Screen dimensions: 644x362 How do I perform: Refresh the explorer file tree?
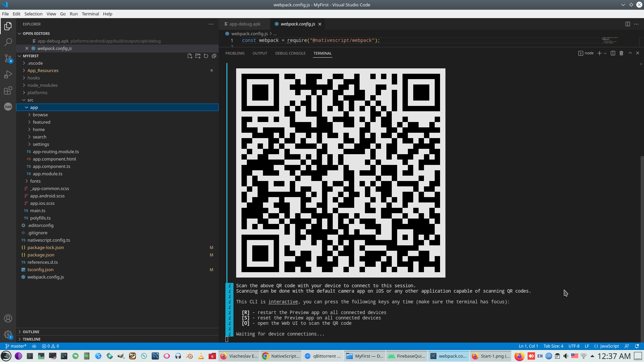pos(206,56)
